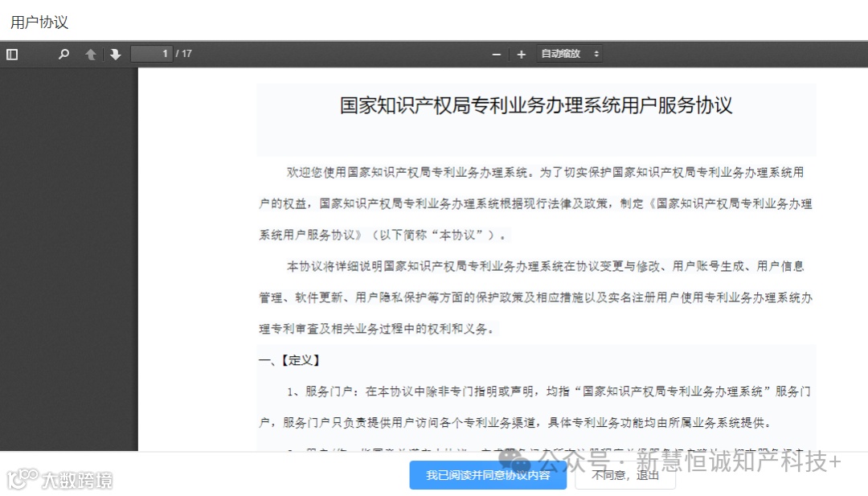Click the line beginning 户的权益，国家知识产权局
Image resolution: width=868 pixels, height=496 pixels.
pos(535,203)
